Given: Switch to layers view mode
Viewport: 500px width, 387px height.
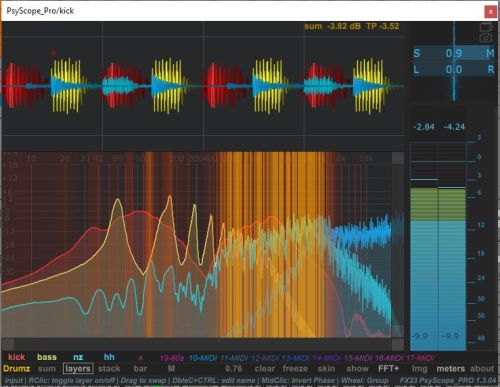Looking at the screenshot, I should [78, 369].
